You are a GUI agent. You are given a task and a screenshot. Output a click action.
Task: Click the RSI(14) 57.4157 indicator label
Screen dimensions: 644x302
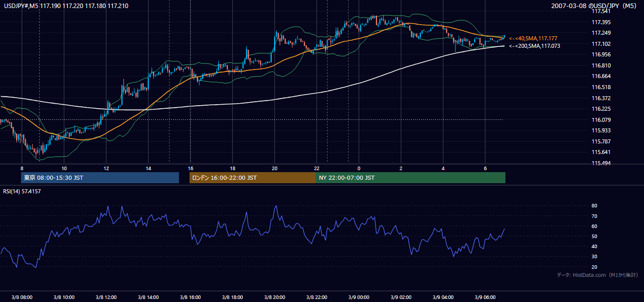tap(22, 191)
